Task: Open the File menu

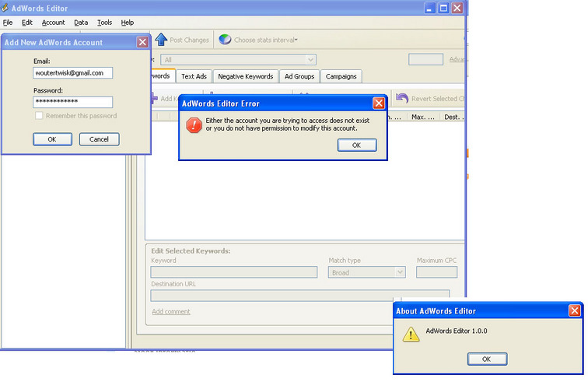Action: (x=8, y=23)
